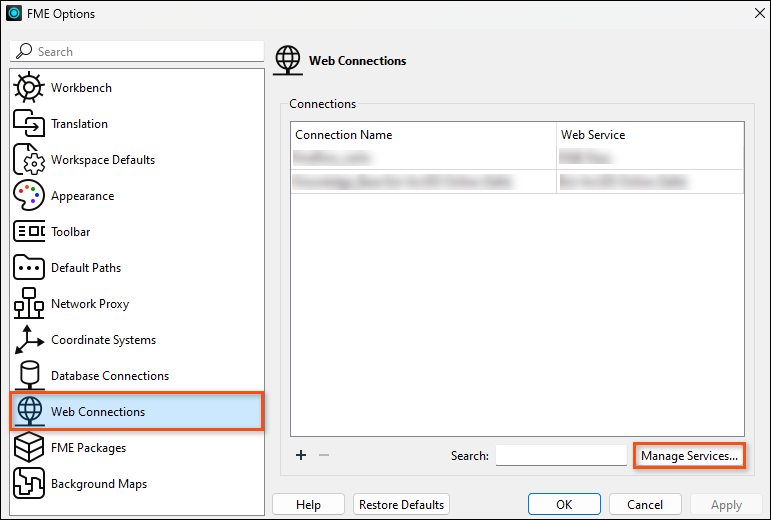Click Restore Defaults button

click(401, 504)
